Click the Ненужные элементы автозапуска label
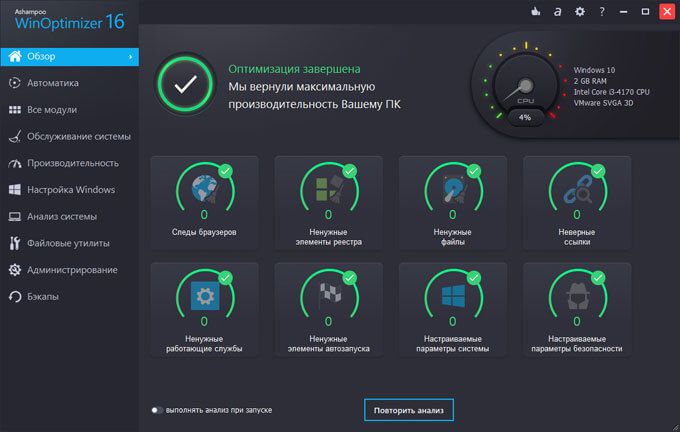 pos(329,344)
